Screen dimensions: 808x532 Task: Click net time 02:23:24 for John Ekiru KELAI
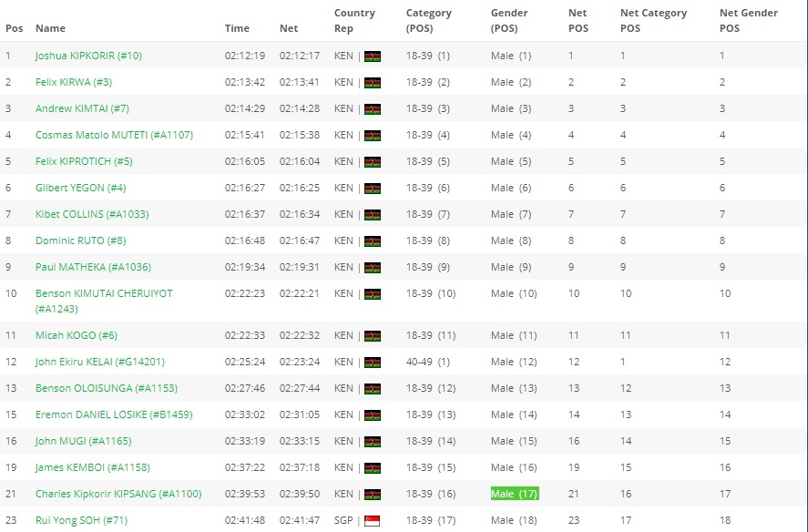(x=300, y=362)
